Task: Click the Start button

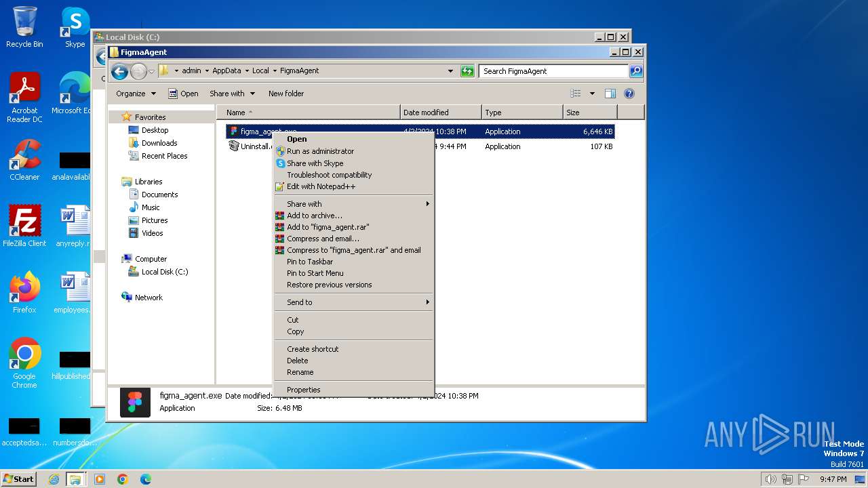Action: point(19,479)
